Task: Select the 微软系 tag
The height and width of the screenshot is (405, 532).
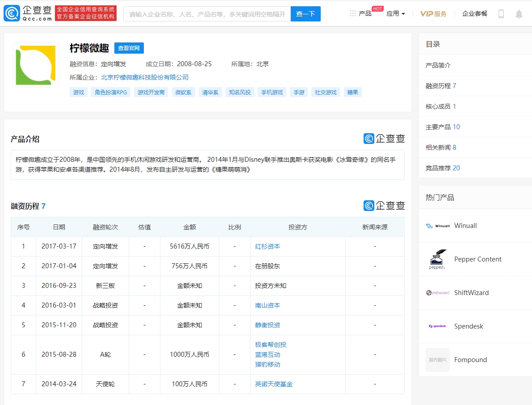Action: point(183,93)
